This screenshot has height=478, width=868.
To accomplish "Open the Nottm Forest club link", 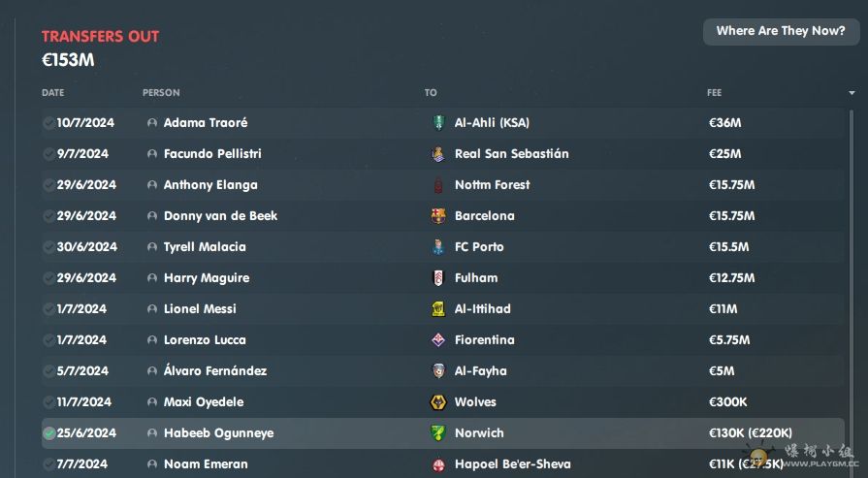I will pos(492,185).
